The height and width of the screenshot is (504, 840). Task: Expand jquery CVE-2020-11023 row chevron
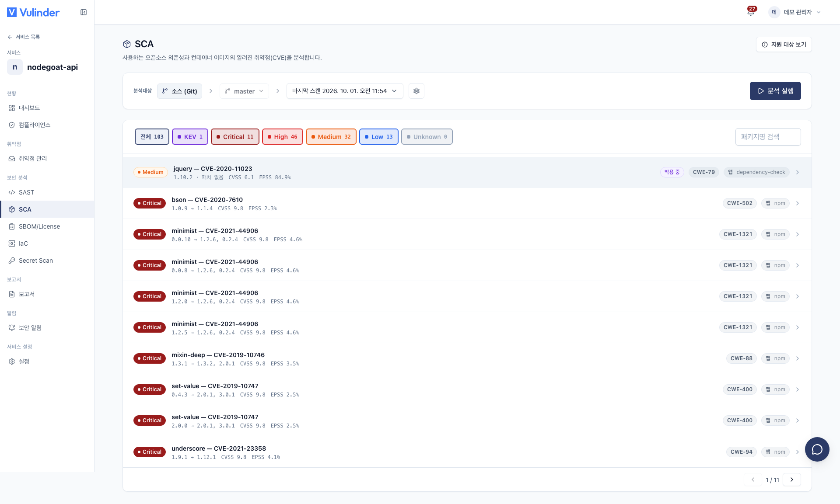pyautogui.click(x=798, y=172)
